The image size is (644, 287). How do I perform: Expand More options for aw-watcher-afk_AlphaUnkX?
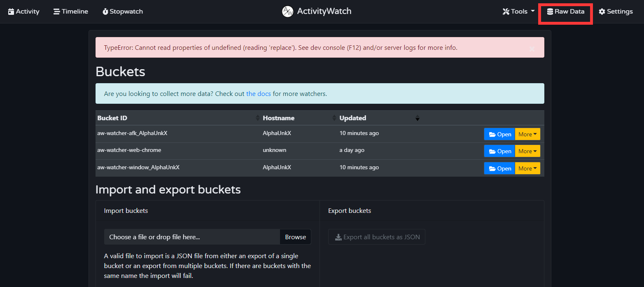tap(527, 134)
